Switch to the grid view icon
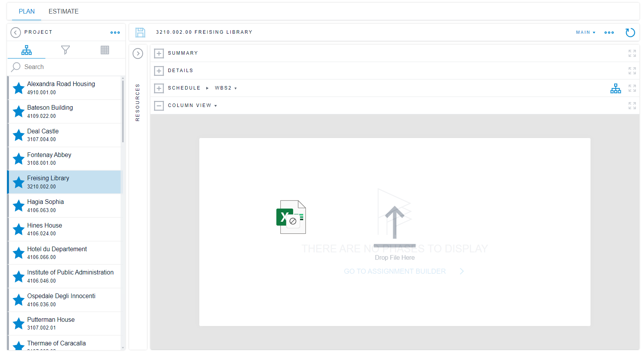Screen dimensions: 644x352 pos(105,50)
